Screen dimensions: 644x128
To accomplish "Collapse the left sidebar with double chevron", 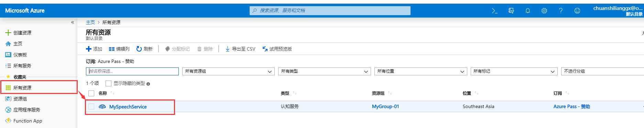I will 73,22.
